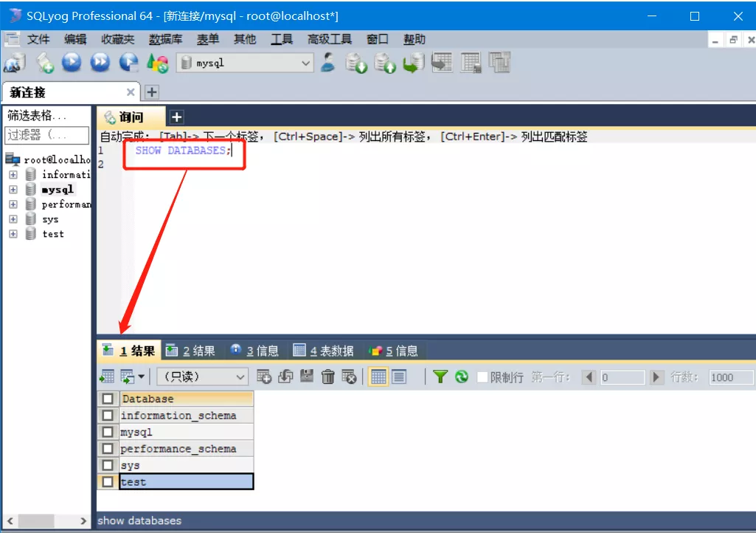Click the 行数 row count field
Image resolution: width=756 pixels, height=533 pixels.
[x=730, y=377]
